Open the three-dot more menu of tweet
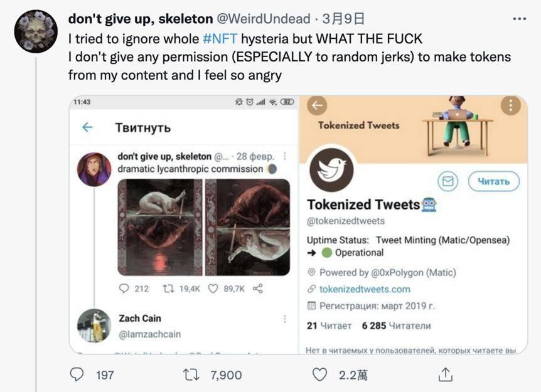This screenshot has height=392, width=541. click(520, 19)
